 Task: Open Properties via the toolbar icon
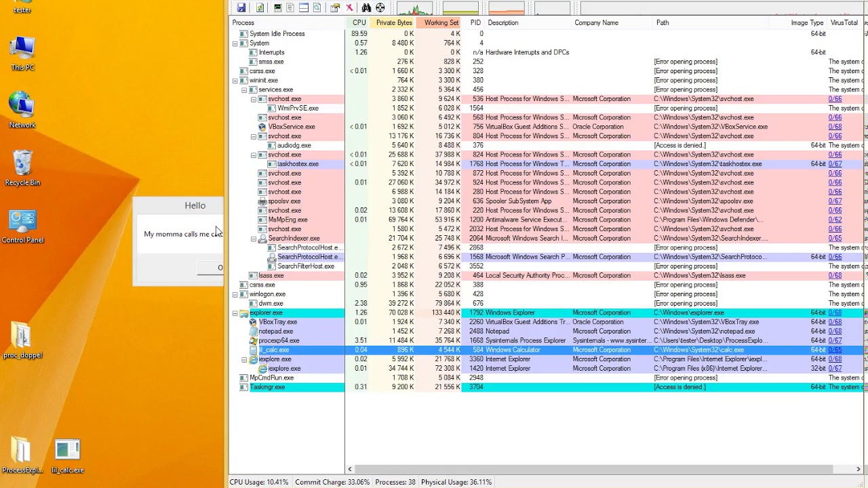click(x=335, y=7)
